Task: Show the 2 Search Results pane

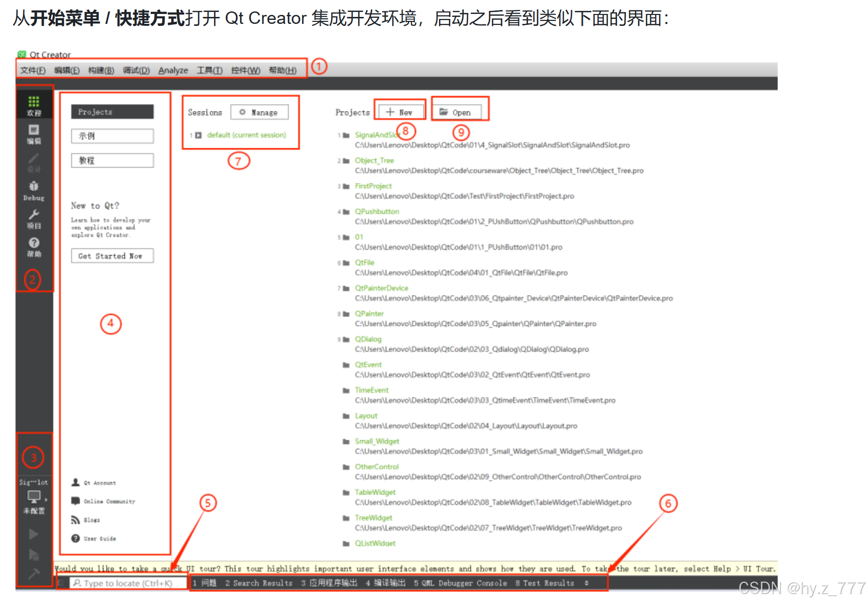Action: point(259,583)
